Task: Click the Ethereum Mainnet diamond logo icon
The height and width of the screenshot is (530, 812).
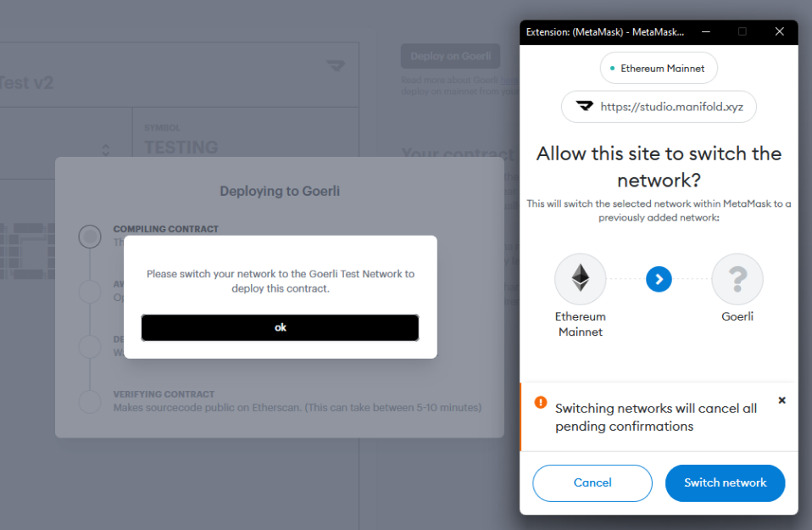Action: tap(580, 279)
